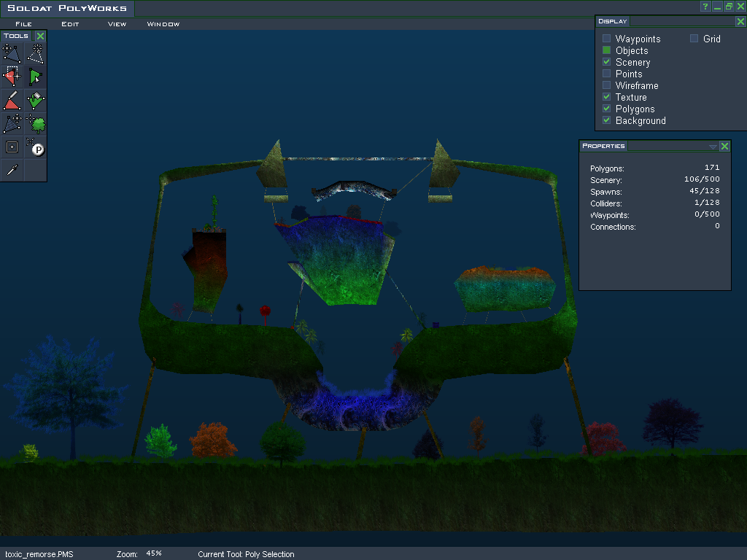Select the Vertex Color paint tool
Image resolution: width=747 pixels, height=560 pixels.
pyautogui.click(x=12, y=100)
